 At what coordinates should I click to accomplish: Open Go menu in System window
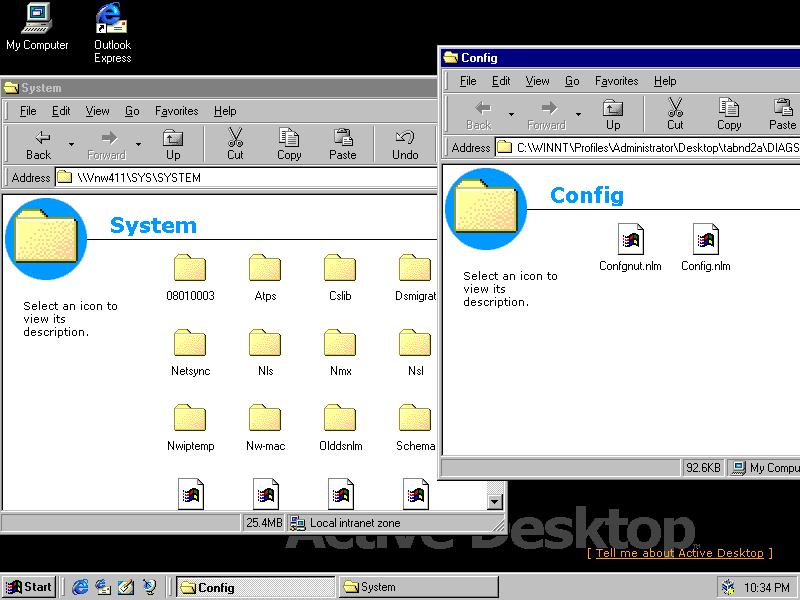tap(132, 111)
